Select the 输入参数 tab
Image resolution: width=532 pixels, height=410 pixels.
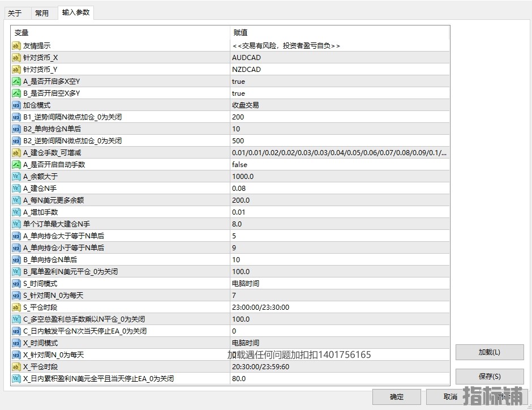click(76, 12)
